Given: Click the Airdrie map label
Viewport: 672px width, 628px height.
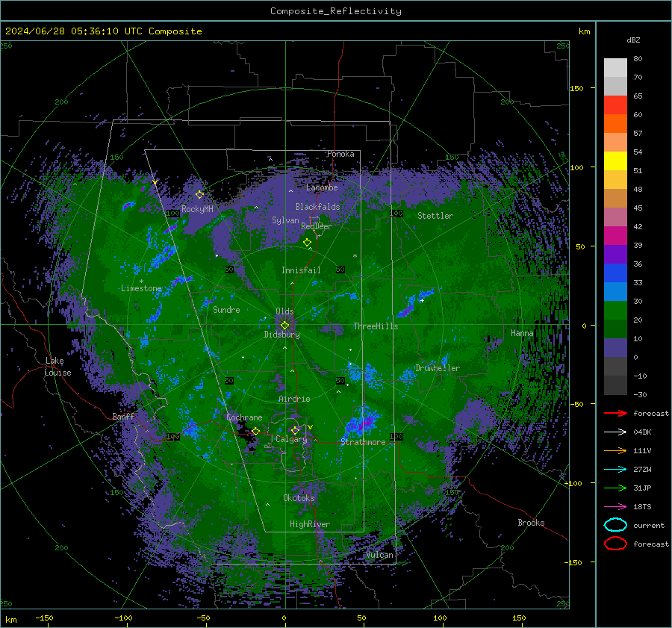Looking at the screenshot, I should (294, 399).
